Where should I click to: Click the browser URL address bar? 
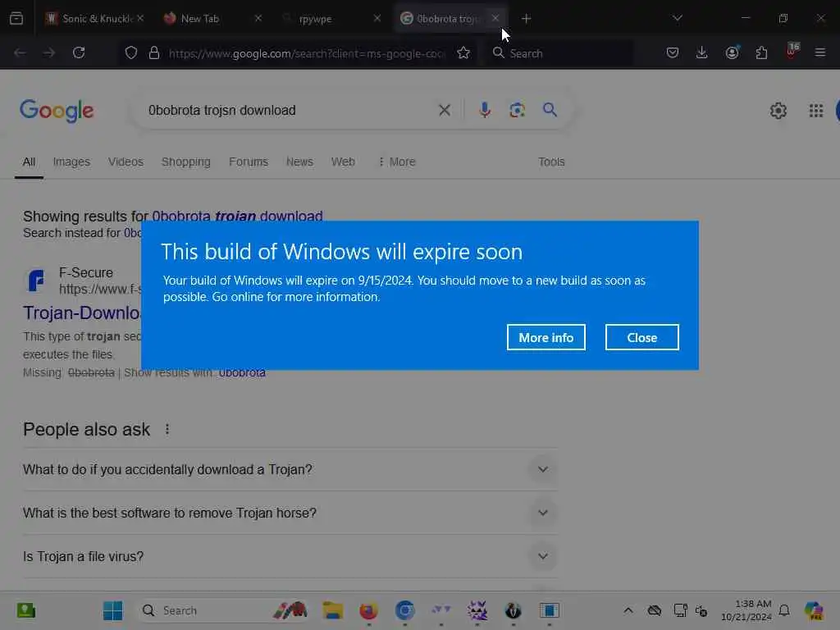pos(307,53)
